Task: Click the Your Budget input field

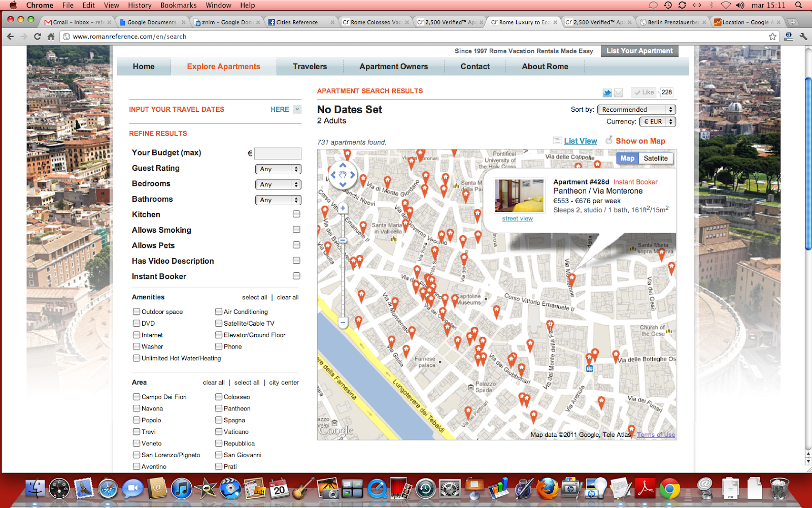Action: 277,153
